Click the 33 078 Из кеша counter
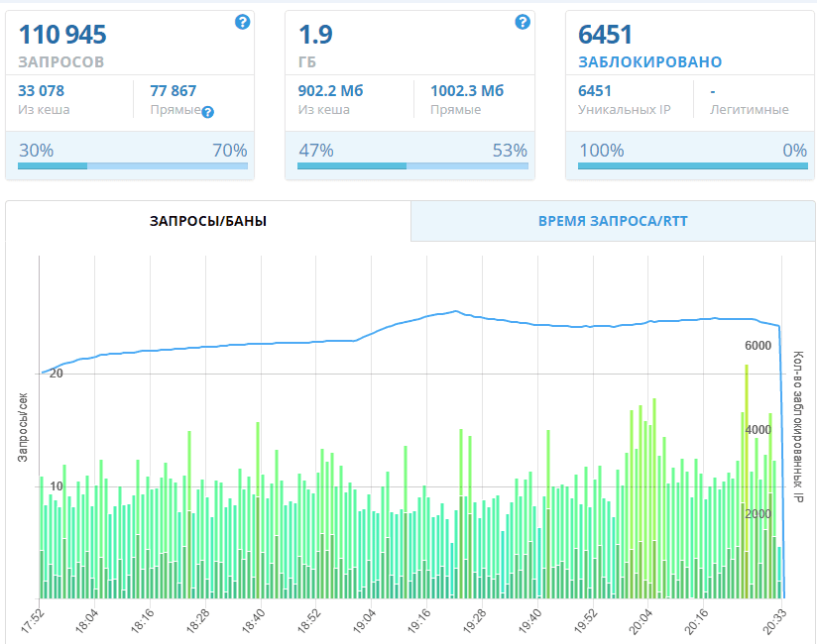Viewport: 817px width, 644px height. [45, 90]
